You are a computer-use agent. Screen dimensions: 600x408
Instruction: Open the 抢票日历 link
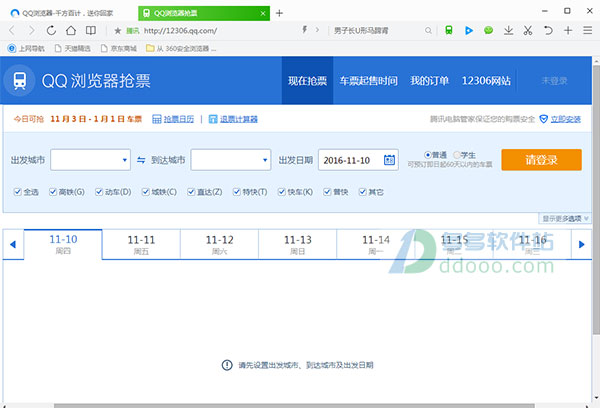[x=179, y=119]
